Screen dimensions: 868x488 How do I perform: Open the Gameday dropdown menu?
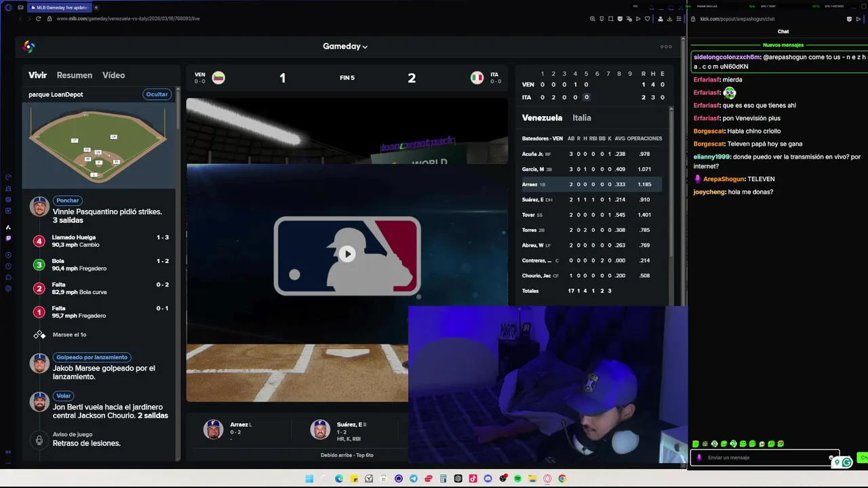coord(345,46)
